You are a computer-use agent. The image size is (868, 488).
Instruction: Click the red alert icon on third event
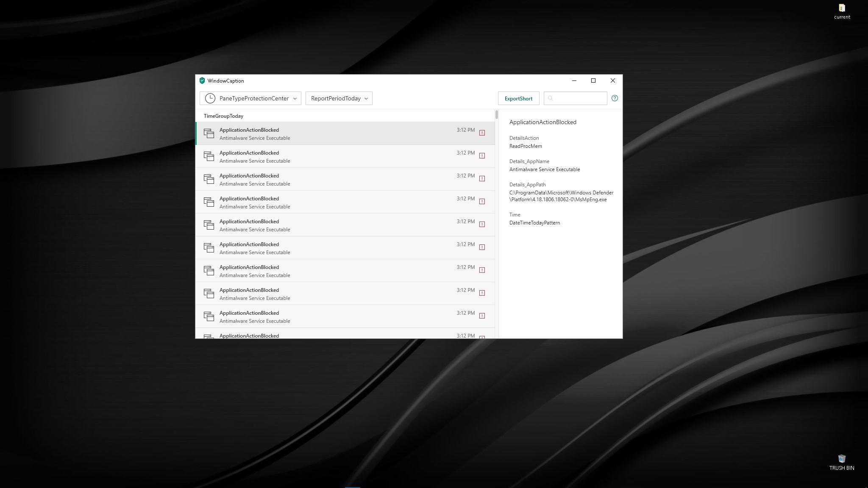coord(482,179)
